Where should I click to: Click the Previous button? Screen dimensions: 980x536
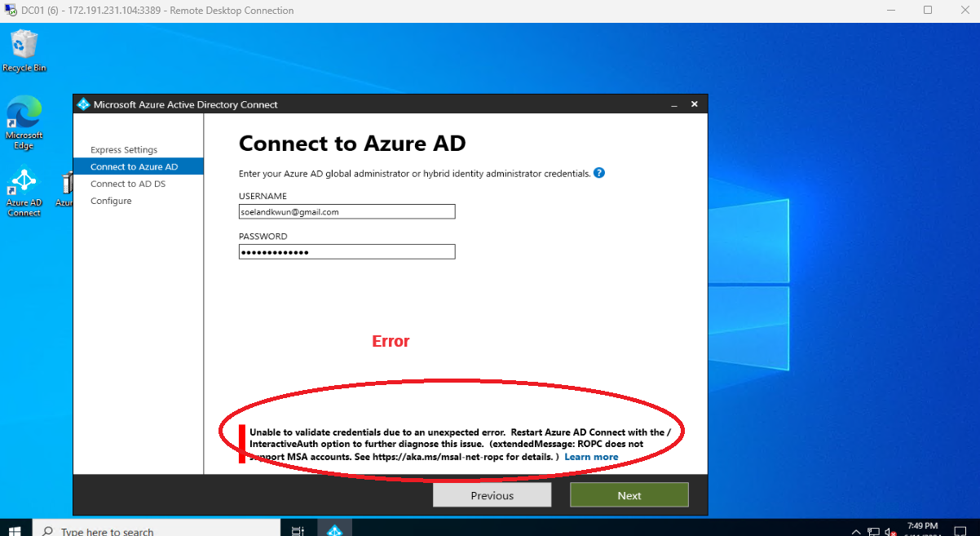[492, 495]
